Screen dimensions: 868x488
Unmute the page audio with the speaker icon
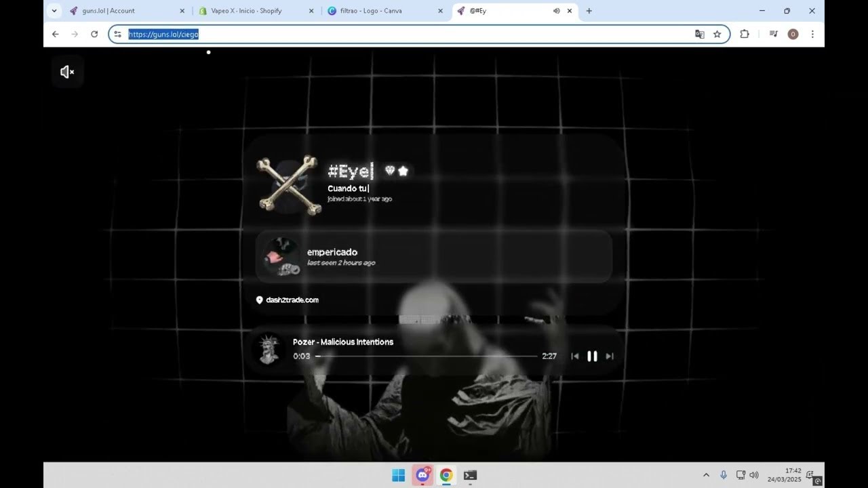click(67, 72)
